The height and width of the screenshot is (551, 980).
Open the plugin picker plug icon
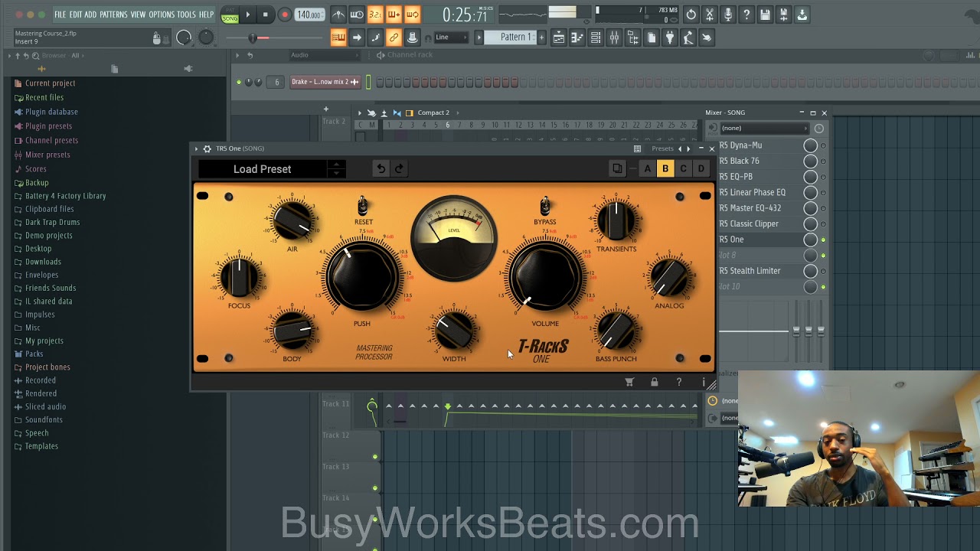pos(670,37)
